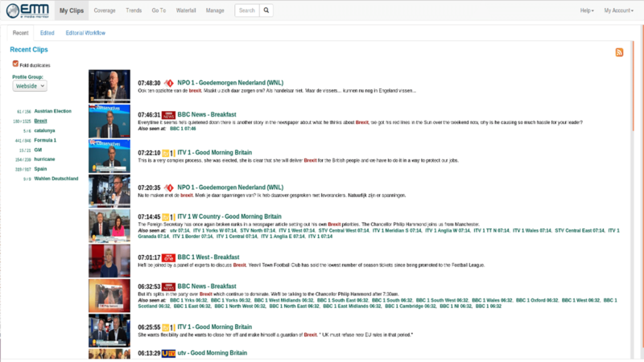Open BBC 1 West - Breakfast title
The height and width of the screenshot is (362, 644).
pyautogui.click(x=208, y=257)
